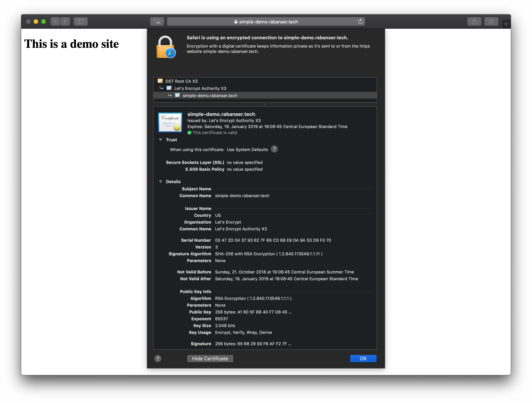Screen dimensions: 532x403
Task: Click the Serial Number value starting 03 47 2D
Action: point(273,240)
